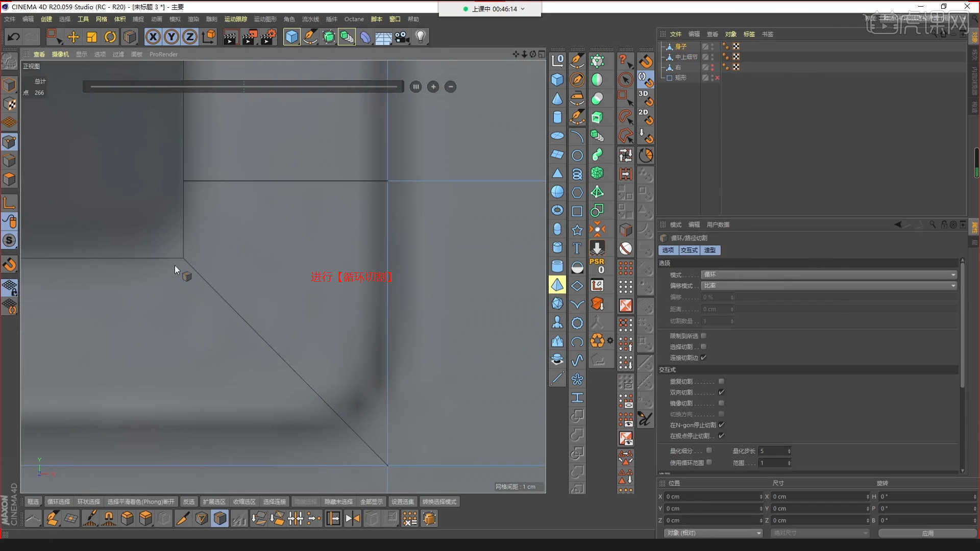
Task: Click the Sphere primitive icon in palette
Action: coord(557,192)
